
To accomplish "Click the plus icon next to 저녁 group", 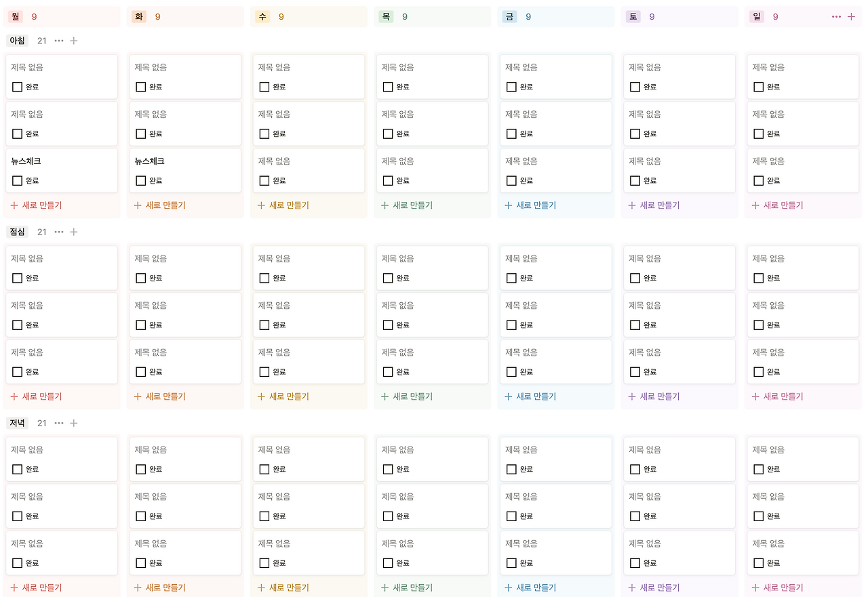I will point(74,423).
